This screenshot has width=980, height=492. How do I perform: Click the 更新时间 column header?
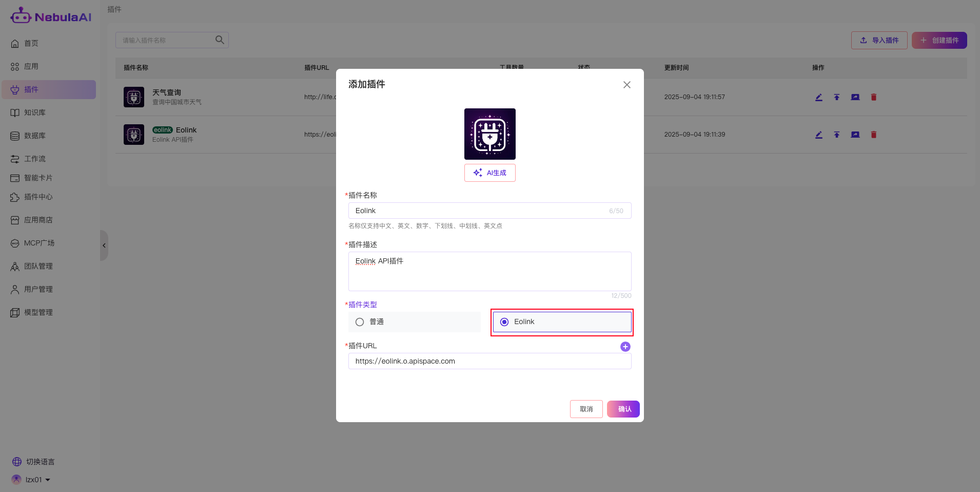[x=677, y=68]
